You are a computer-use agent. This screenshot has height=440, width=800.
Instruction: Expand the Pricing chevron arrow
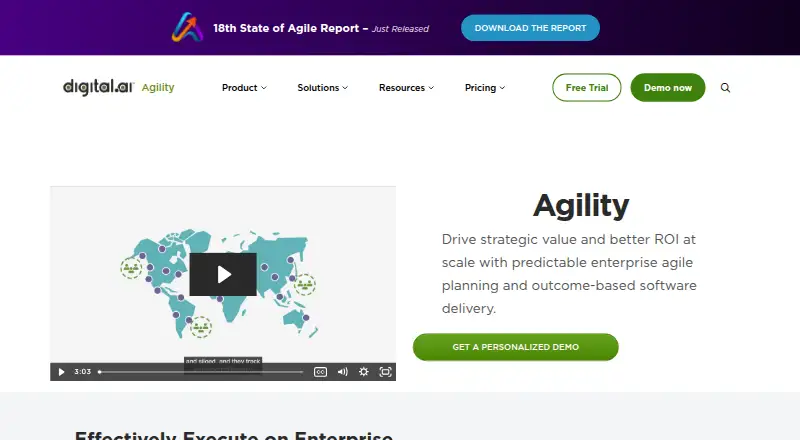coord(502,88)
